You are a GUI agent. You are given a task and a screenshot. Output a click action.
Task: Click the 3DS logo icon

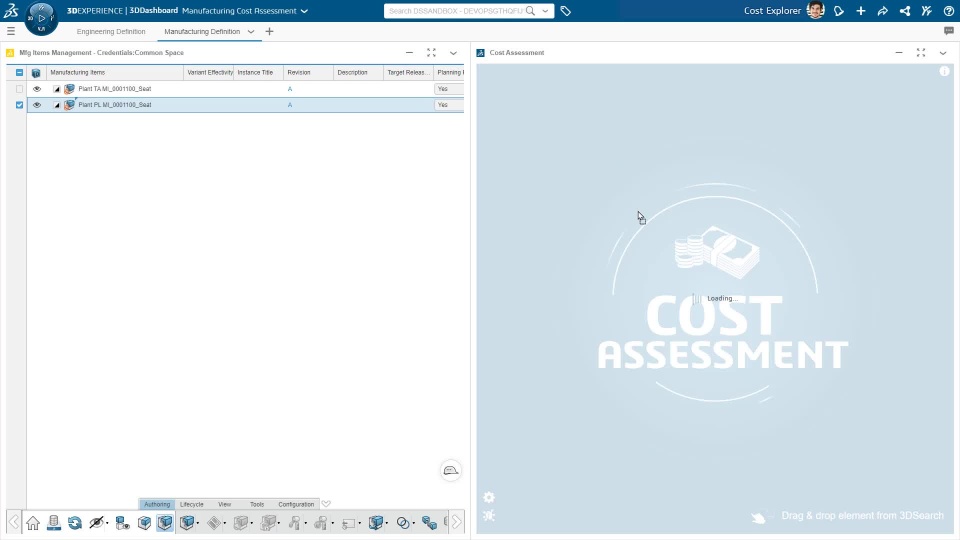pos(11,10)
